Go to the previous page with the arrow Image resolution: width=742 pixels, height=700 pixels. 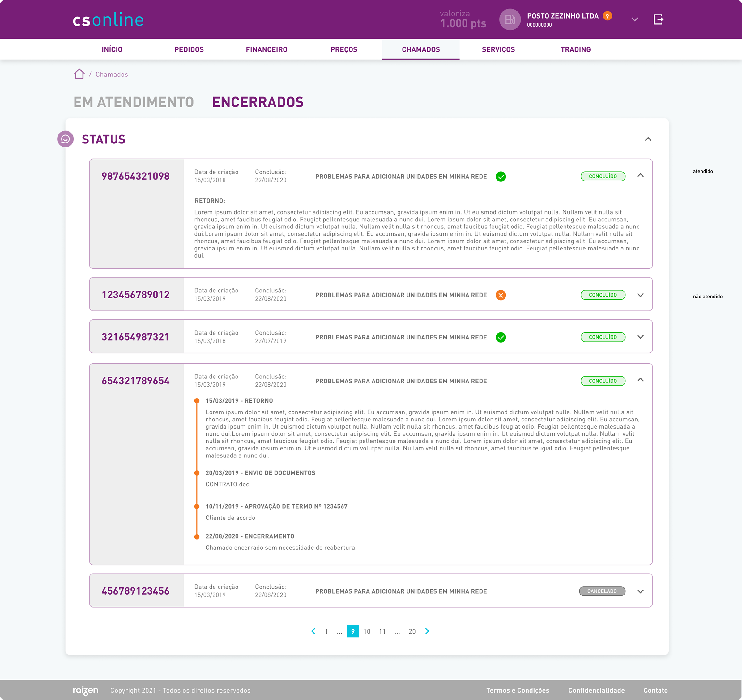[313, 631]
